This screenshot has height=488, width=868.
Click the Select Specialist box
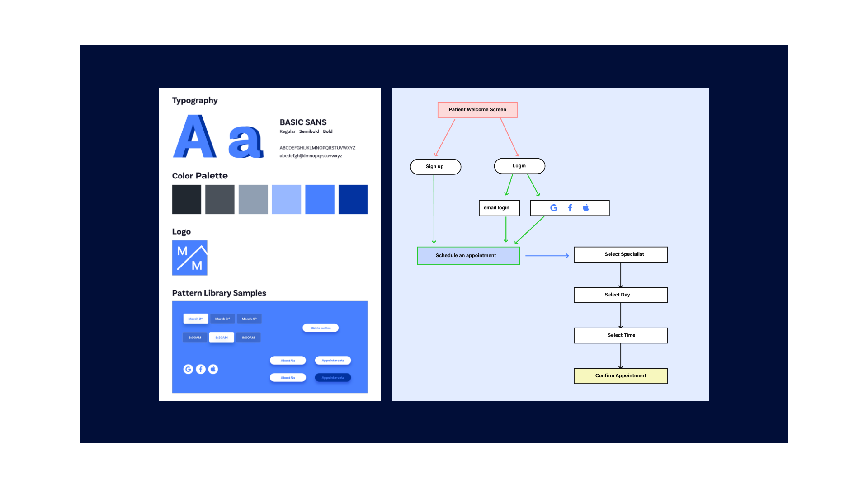(621, 254)
